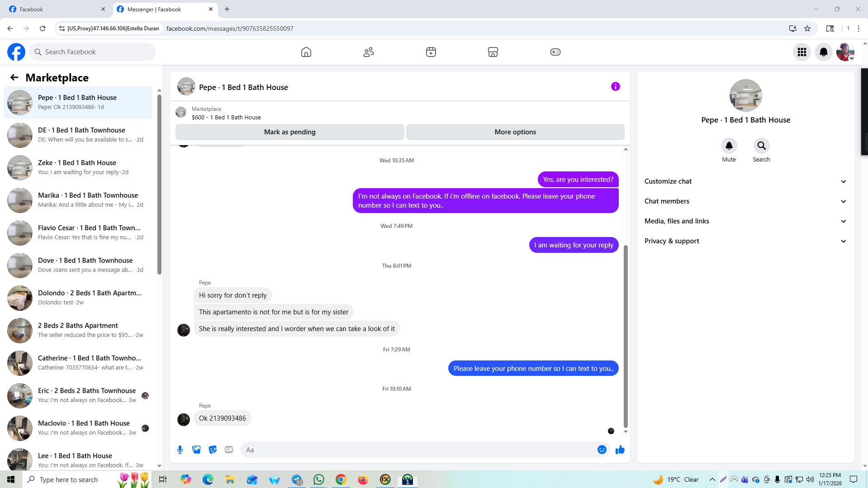Open the Facebook logo home link

(x=16, y=52)
